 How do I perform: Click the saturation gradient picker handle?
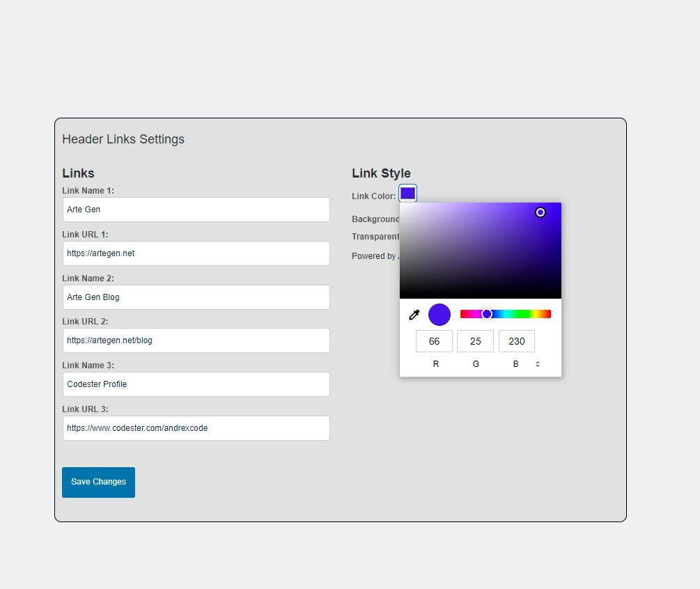[540, 212]
